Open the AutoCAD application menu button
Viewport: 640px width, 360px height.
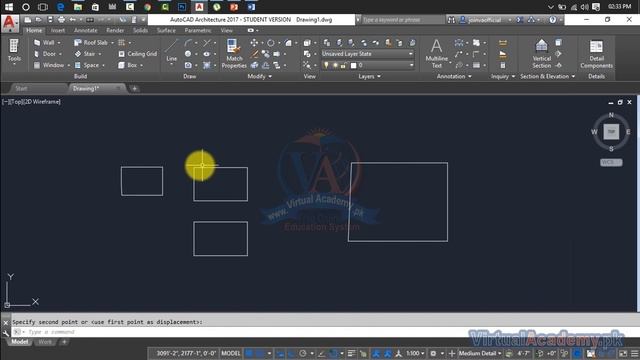[9, 24]
